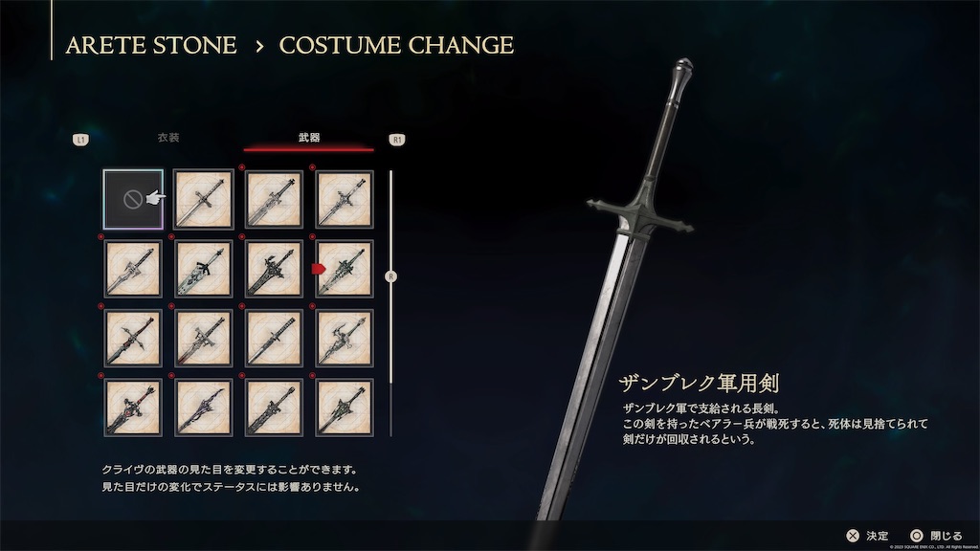Select the fourth sword in the top row
Screen dimensions: 980x551
[x=345, y=199]
